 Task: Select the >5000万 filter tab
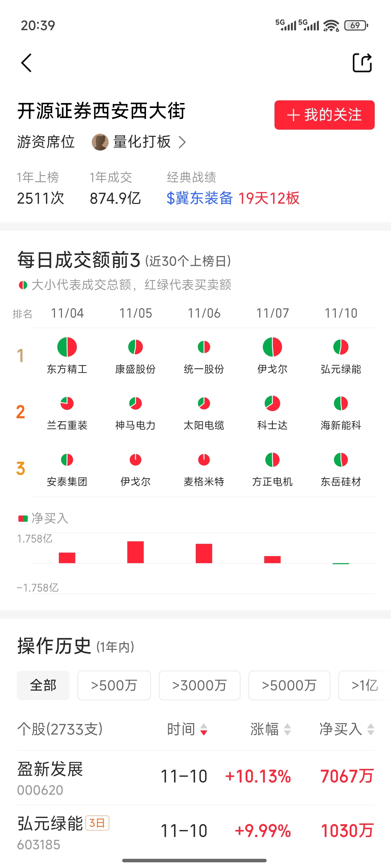[289, 685]
